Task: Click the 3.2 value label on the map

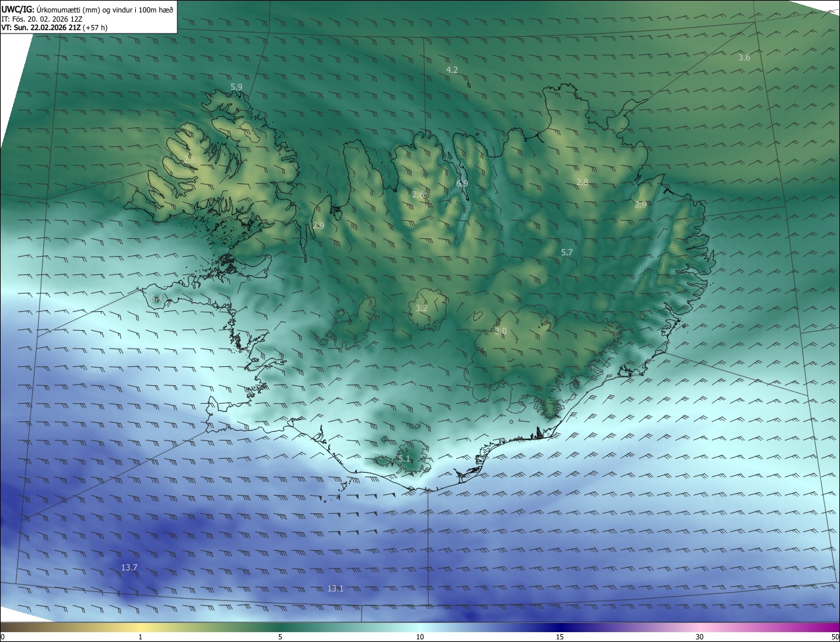Action: point(421,308)
